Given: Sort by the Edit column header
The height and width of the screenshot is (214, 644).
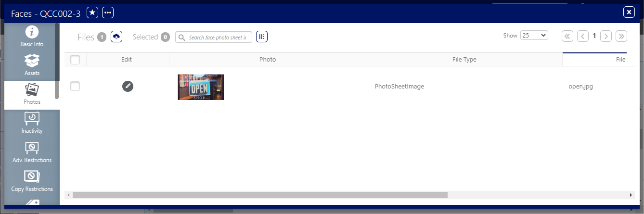Looking at the screenshot, I should click(127, 60).
